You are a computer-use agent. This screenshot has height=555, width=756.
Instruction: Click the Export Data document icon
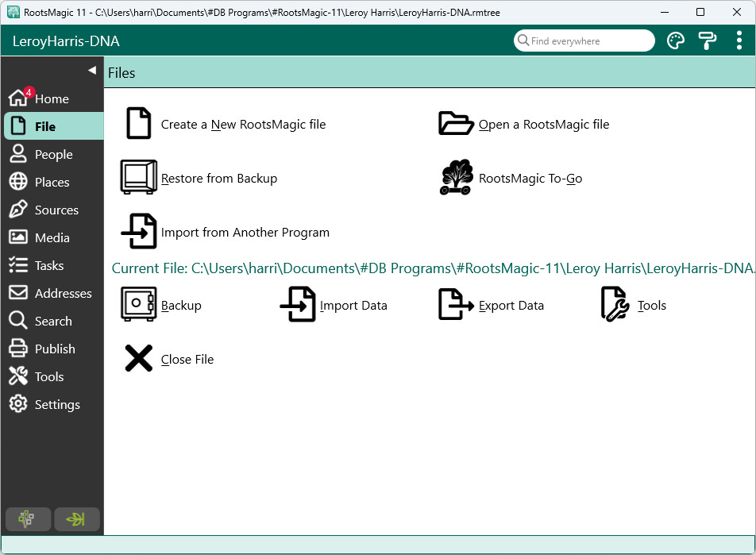456,304
